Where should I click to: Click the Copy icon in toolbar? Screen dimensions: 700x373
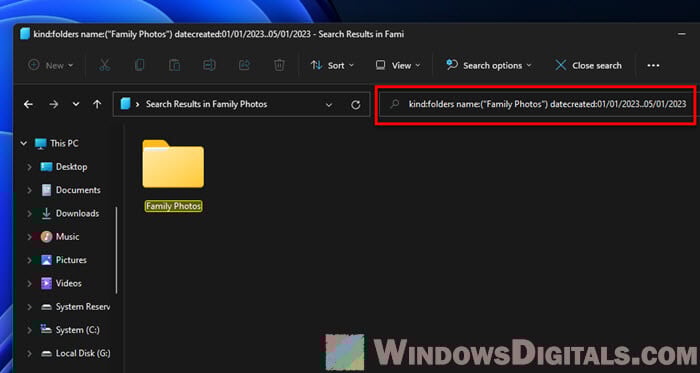[x=139, y=66]
